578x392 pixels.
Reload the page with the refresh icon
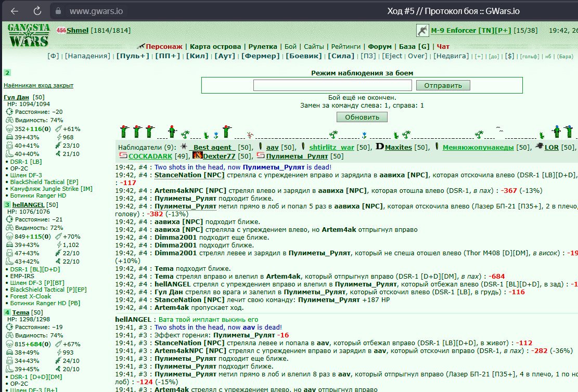point(37,11)
